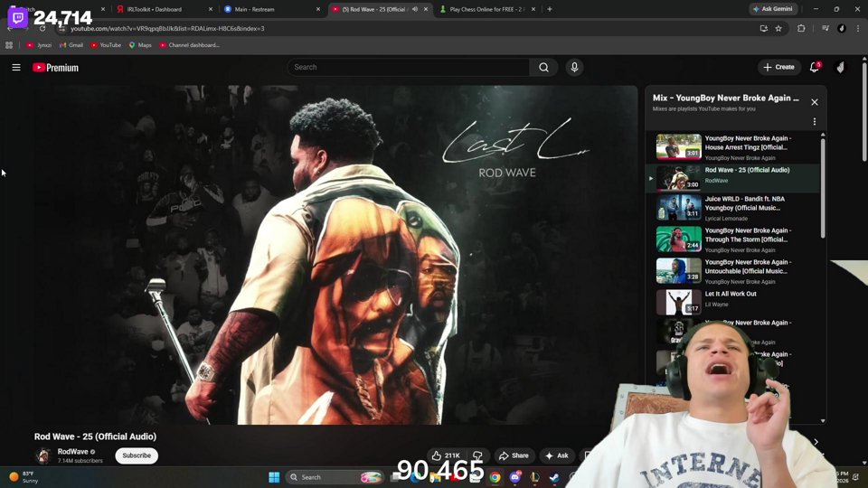Close the Play Chess Online tab
This screenshot has height=488, width=868.
[533, 9]
